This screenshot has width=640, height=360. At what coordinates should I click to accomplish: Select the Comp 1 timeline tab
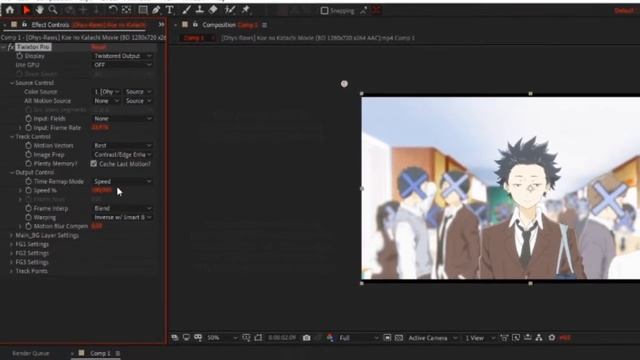pos(100,353)
